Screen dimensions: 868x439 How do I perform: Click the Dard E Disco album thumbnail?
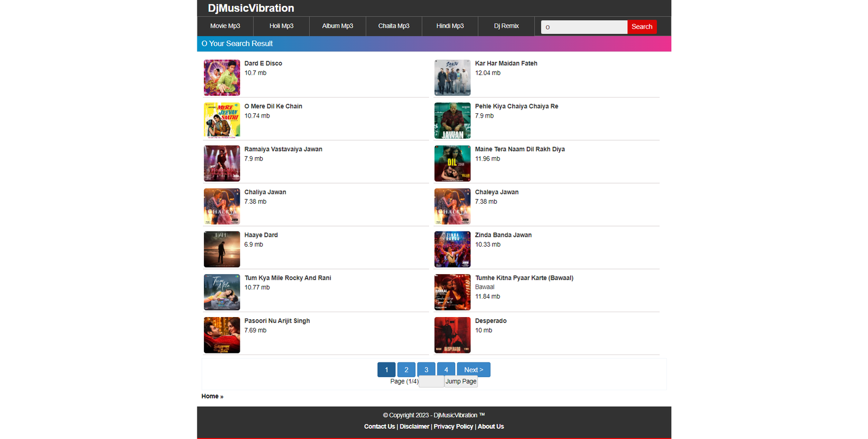pyautogui.click(x=221, y=78)
